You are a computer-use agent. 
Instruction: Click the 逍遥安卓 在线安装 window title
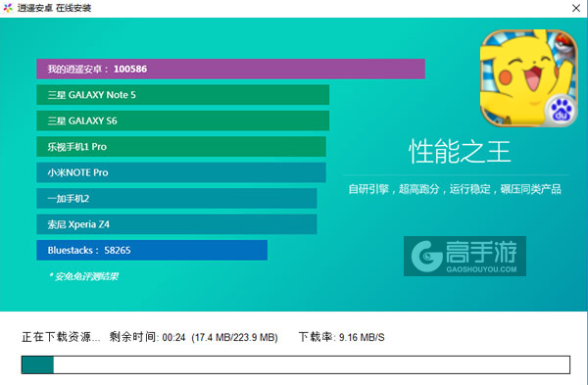click(x=54, y=8)
